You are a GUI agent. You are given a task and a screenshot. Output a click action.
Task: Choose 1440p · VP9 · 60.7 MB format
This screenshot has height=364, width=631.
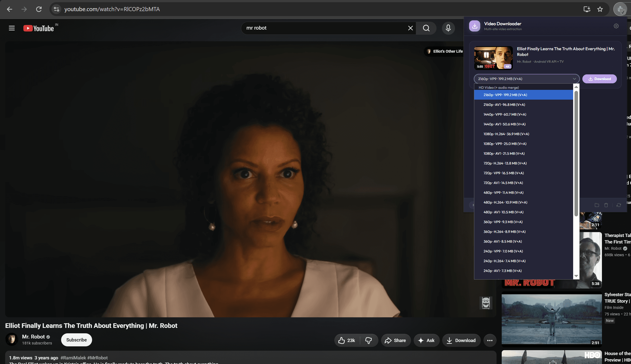click(523, 114)
